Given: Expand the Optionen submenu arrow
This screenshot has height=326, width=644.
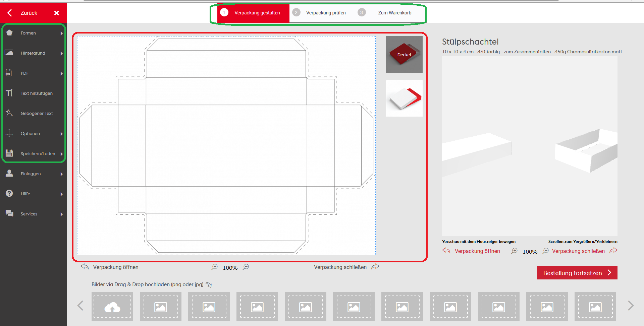Looking at the screenshot, I should pyautogui.click(x=62, y=134).
